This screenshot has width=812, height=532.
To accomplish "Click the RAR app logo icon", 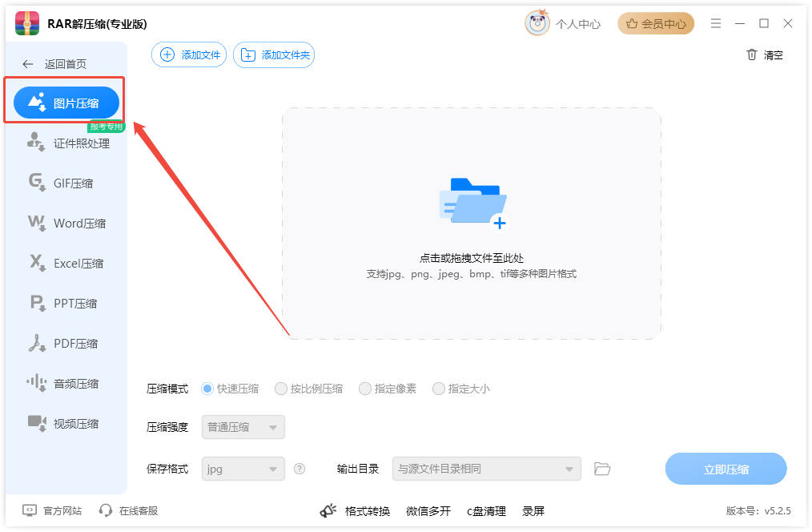I will click(27, 23).
